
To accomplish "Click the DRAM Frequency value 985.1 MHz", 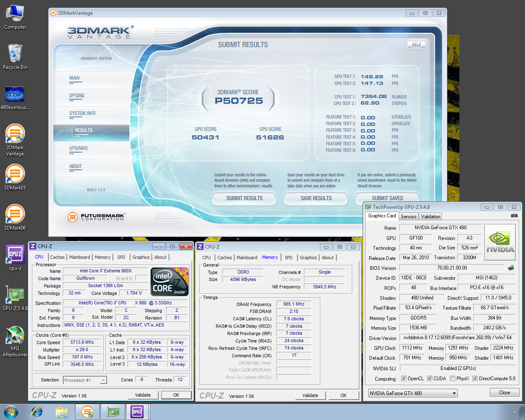I will point(294,304).
